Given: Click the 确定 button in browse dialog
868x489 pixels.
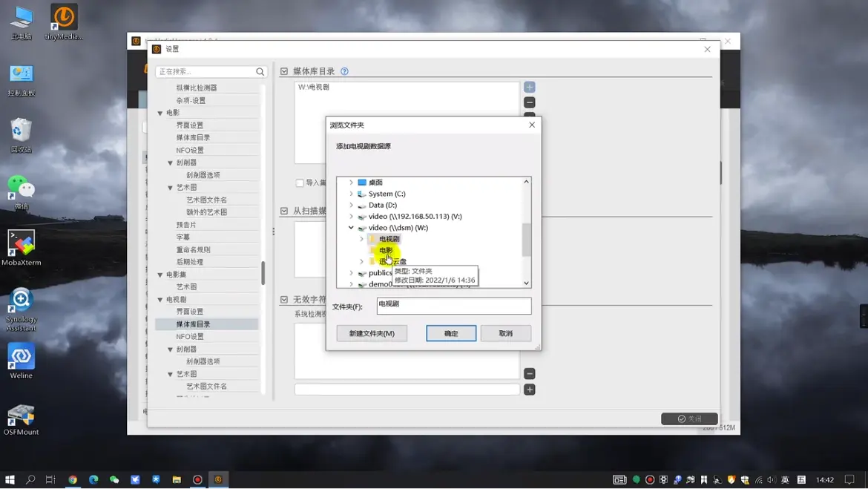Looking at the screenshot, I should 451,333.
